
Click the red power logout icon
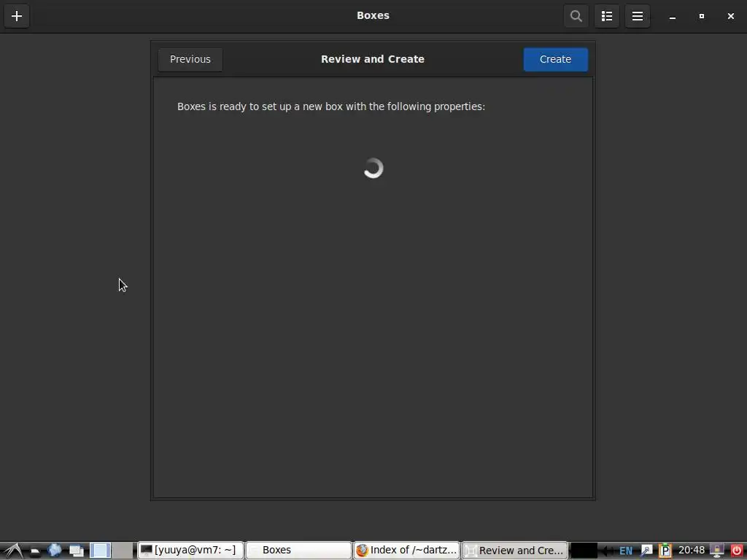737,551
